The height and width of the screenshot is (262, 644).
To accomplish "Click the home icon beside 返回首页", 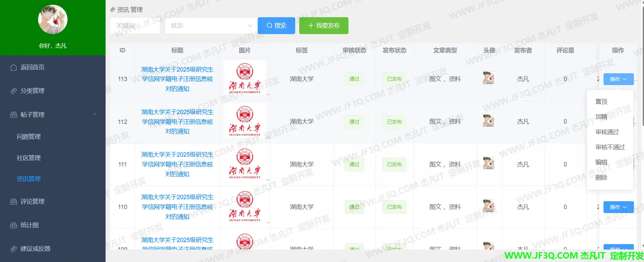I will (13, 68).
